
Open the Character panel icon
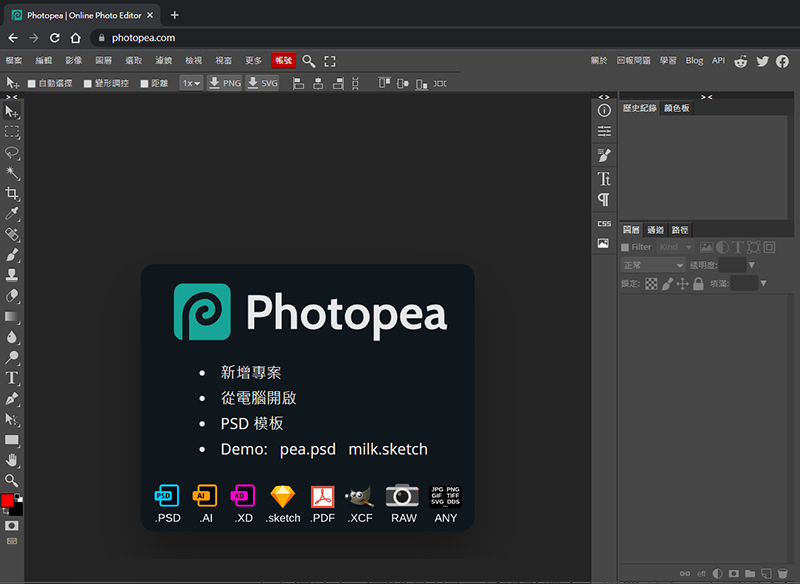click(x=604, y=179)
